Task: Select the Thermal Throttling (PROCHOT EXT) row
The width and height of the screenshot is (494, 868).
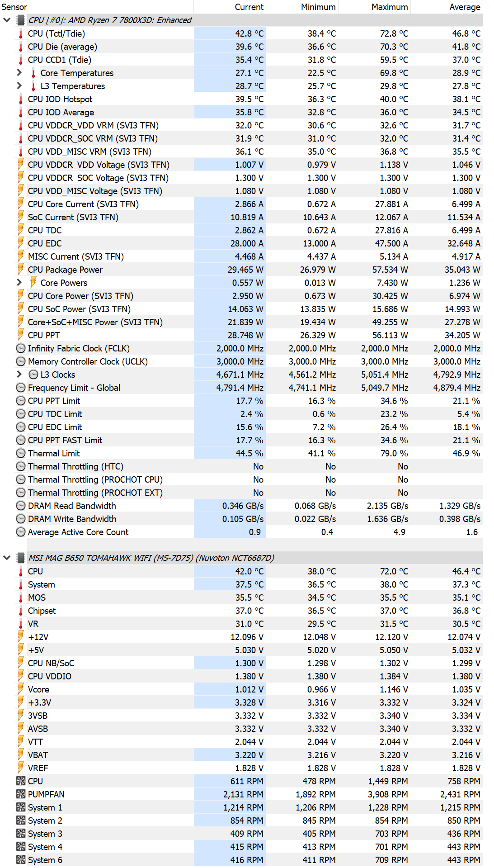Action: [241, 493]
